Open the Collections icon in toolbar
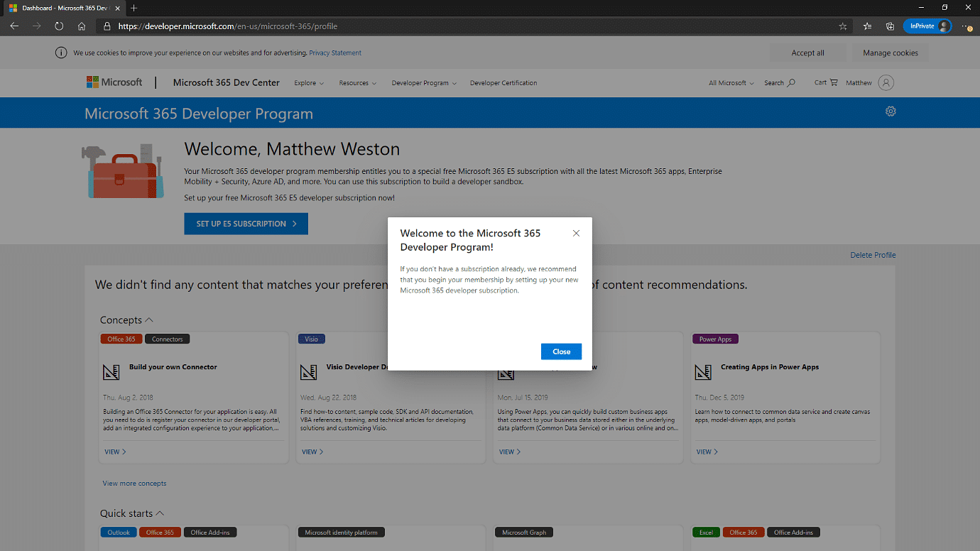The image size is (980, 551). pyautogui.click(x=890, y=26)
